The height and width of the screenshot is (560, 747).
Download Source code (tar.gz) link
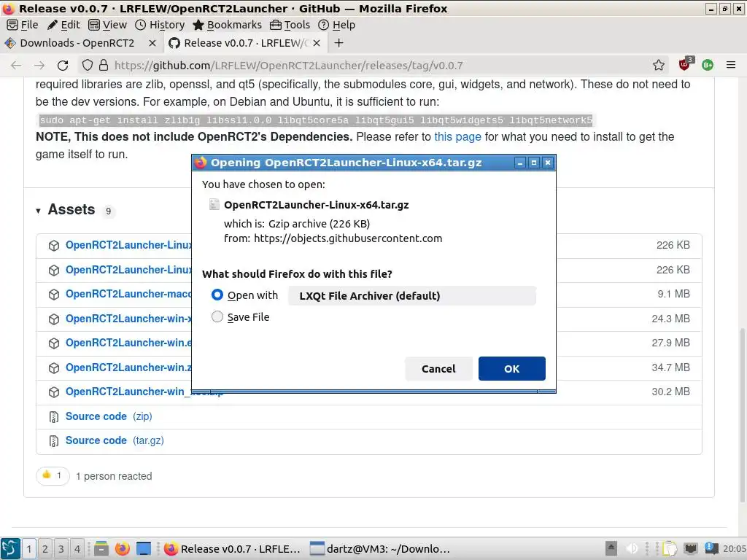tap(115, 440)
